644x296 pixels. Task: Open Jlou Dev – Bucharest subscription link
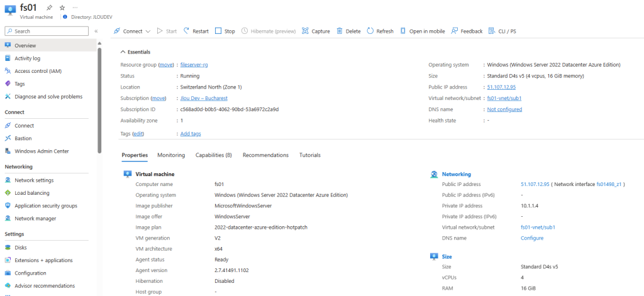204,99
